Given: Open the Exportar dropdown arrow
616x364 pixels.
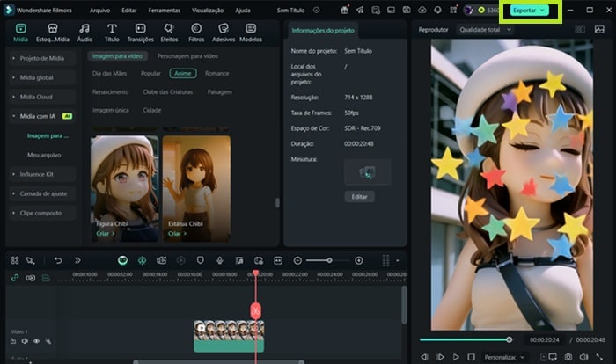Looking at the screenshot, I should [x=543, y=11].
